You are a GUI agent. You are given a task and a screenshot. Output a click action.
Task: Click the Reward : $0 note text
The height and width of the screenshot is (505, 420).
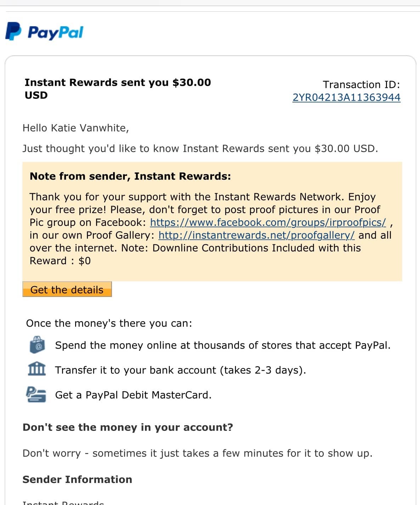(x=60, y=261)
